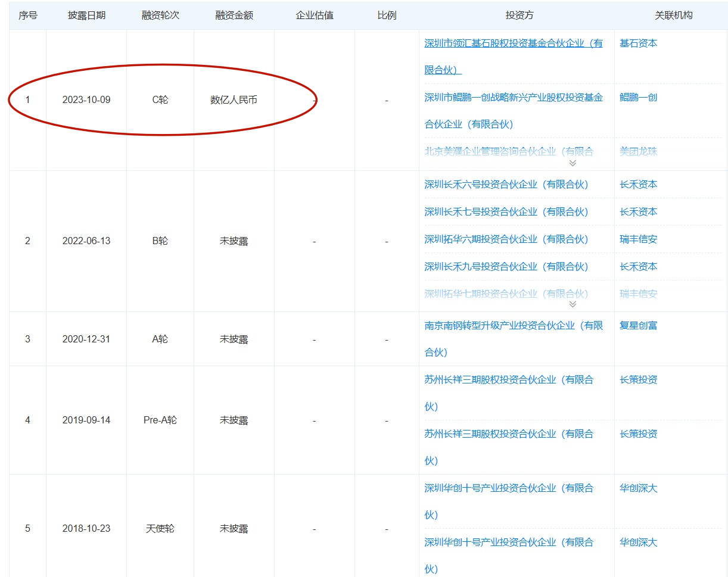Open the 鲲鹏一创 institution link

(x=639, y=98)
